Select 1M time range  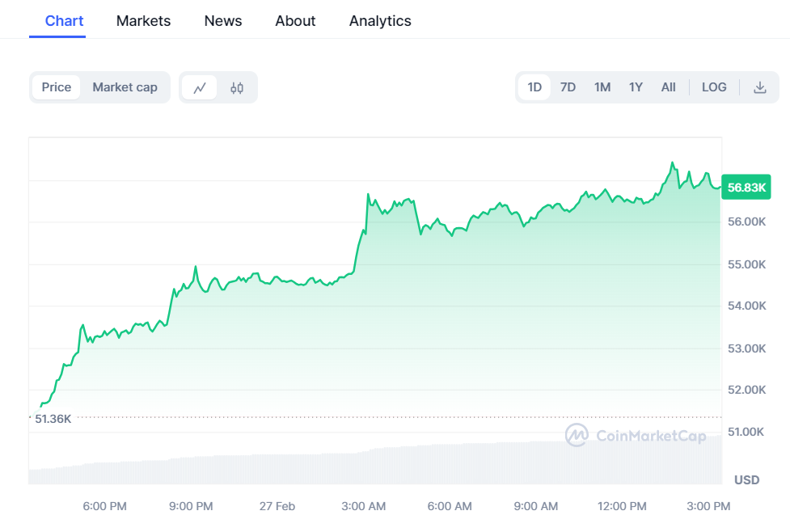[x=602, y=87]
